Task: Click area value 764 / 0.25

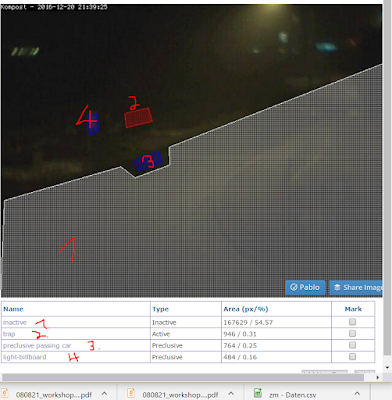Action: 240,346
